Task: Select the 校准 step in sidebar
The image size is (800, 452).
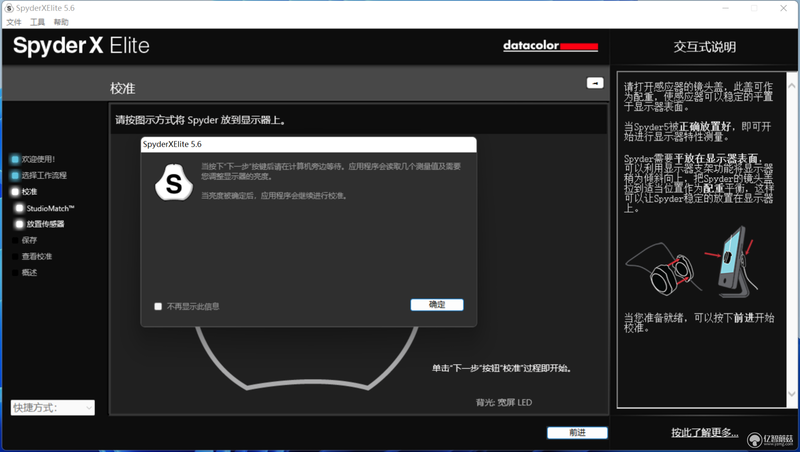Action: coord(29,192)
